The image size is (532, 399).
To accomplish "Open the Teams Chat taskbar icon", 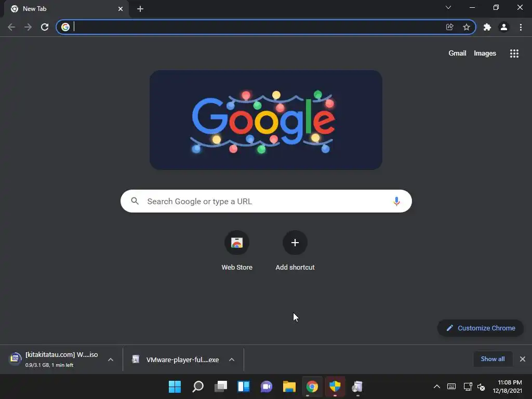I will [267, 387].
